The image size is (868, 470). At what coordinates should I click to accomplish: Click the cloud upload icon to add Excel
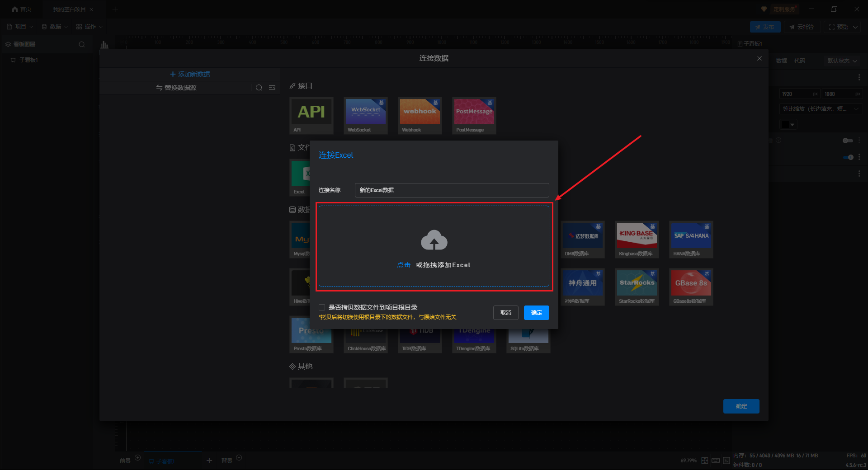[x=434, y=240]
